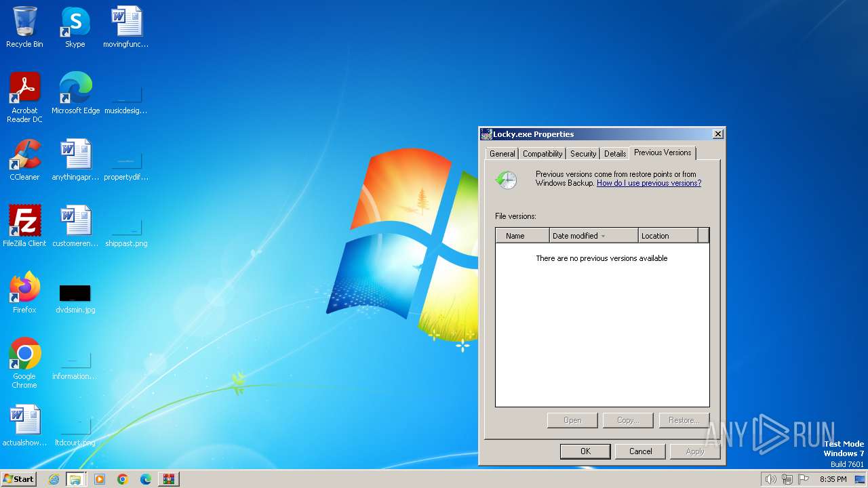The height and width of the screenshot is (488, 868).
Task: Open the Recycle Bin desktop icon
Action: tap(24, 27)
